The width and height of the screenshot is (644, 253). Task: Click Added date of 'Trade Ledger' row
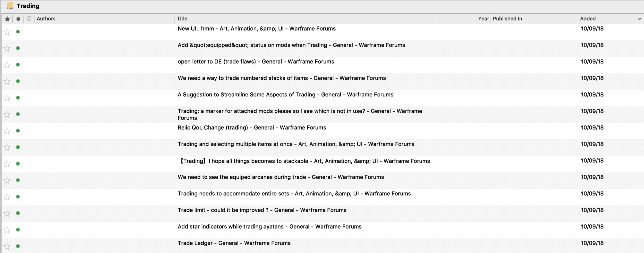coord(592,243)
